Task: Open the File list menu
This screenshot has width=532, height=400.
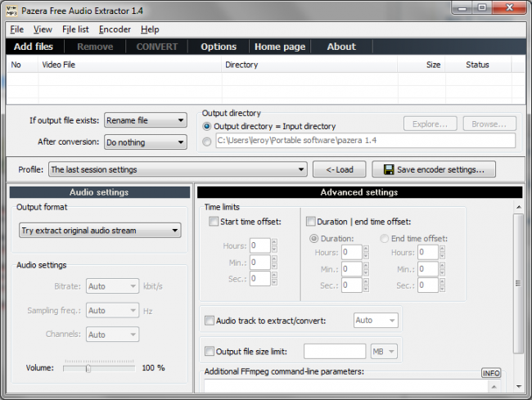Action: click(75, 29)
